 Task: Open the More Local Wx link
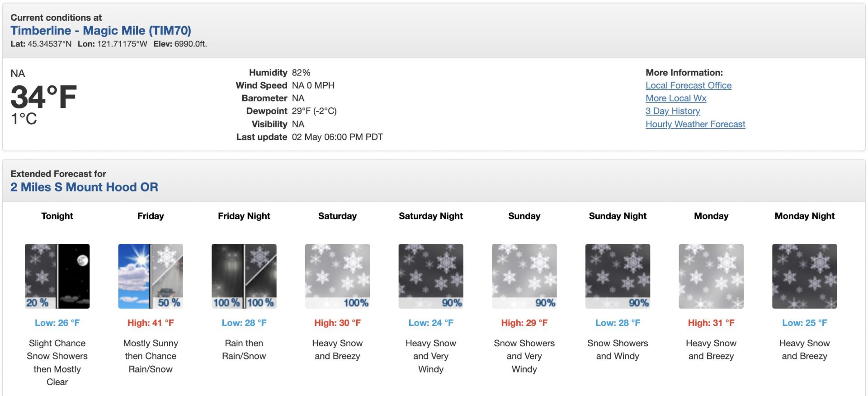(676, 98)
